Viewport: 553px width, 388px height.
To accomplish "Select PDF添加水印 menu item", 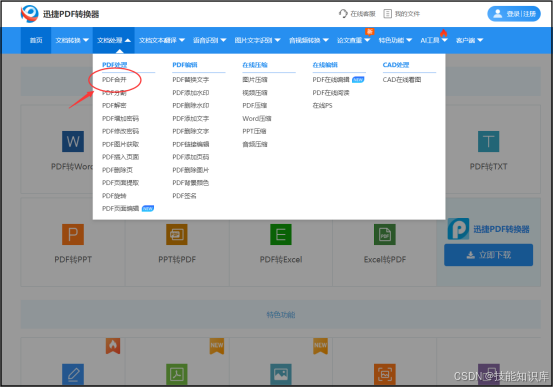I will pos(191,93).
